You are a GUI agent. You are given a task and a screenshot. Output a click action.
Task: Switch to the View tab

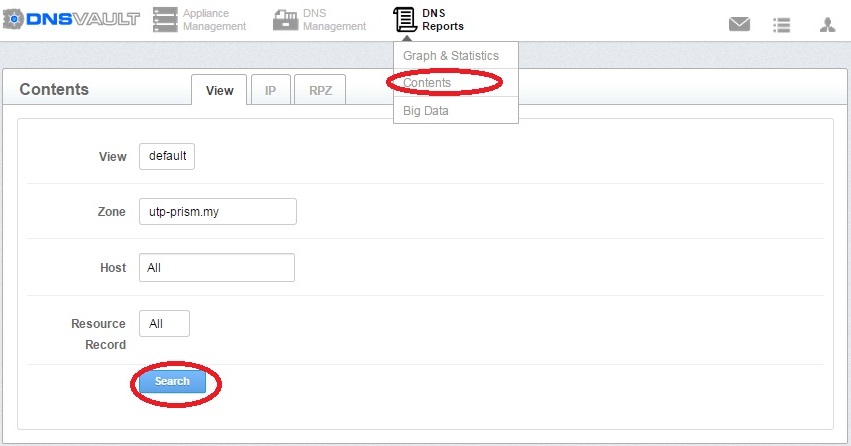[219, 90]
